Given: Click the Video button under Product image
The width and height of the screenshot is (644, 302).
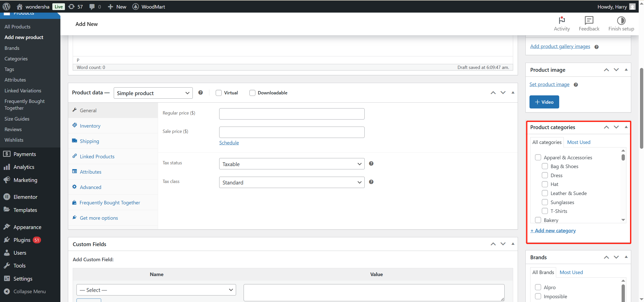Looking at the screenshot, I should pyautogui.click(x=544, y=102).
